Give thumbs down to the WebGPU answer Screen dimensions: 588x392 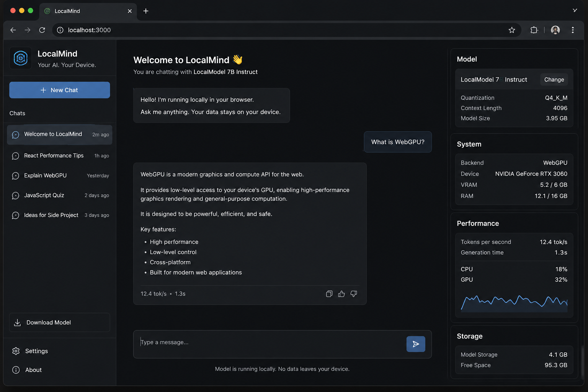coord(354,294)
